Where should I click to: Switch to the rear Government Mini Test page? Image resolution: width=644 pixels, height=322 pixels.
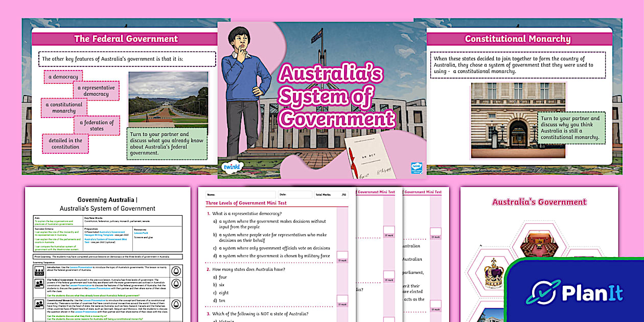click(422, 192)
